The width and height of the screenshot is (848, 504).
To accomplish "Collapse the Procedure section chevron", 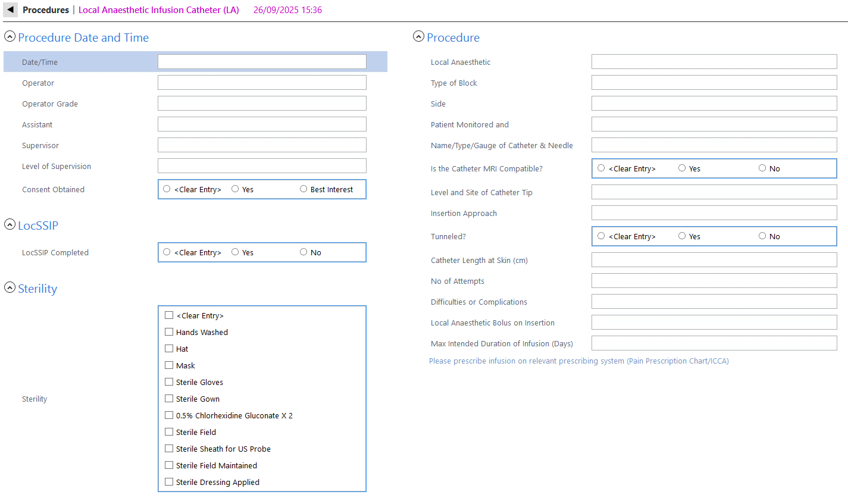I will [x=418, y=37].
